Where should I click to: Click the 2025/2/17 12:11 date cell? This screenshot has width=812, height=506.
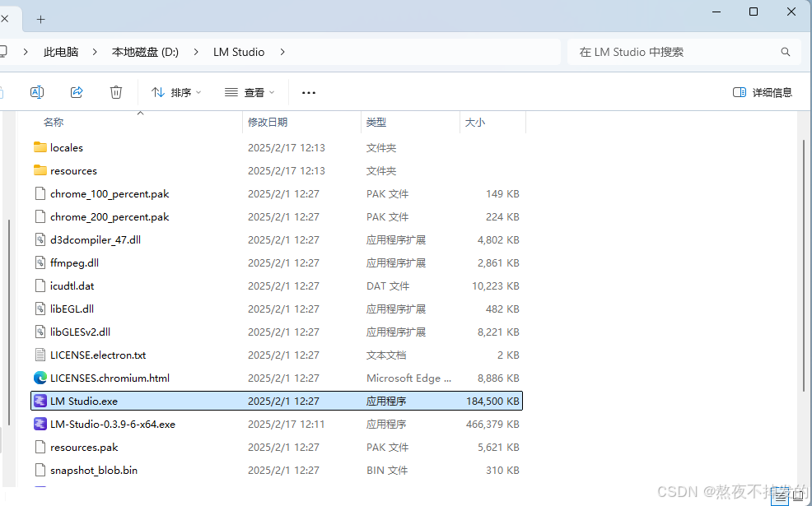286,425
